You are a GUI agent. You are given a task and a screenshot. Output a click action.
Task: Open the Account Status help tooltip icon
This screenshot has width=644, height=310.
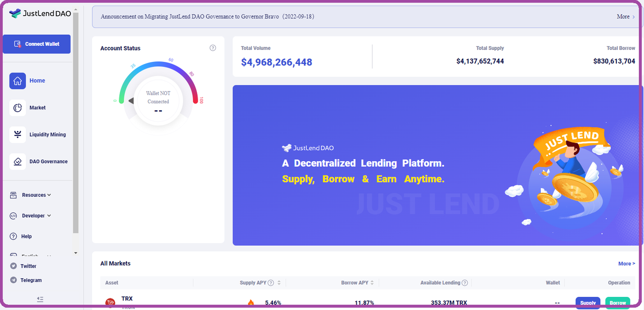tap(213, 47)
